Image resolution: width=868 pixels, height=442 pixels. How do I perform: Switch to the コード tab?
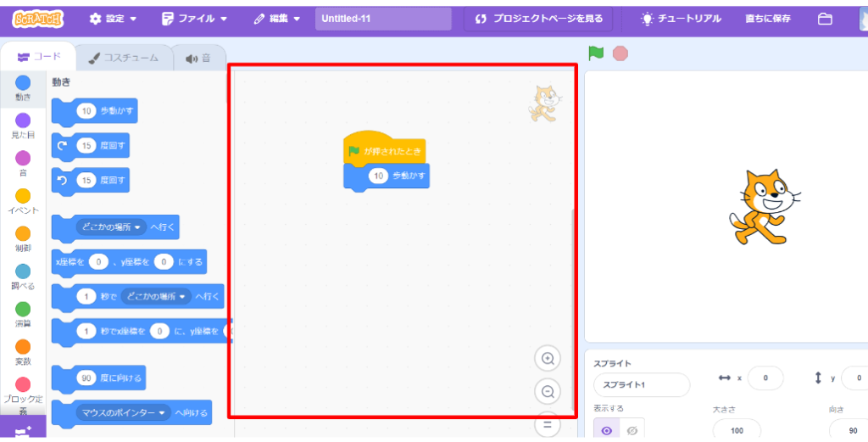[38, 57]
